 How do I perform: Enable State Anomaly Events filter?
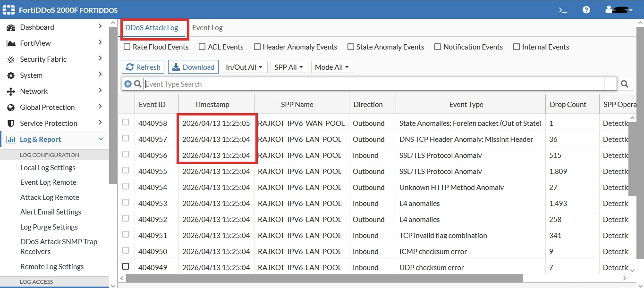pos(351,47)
